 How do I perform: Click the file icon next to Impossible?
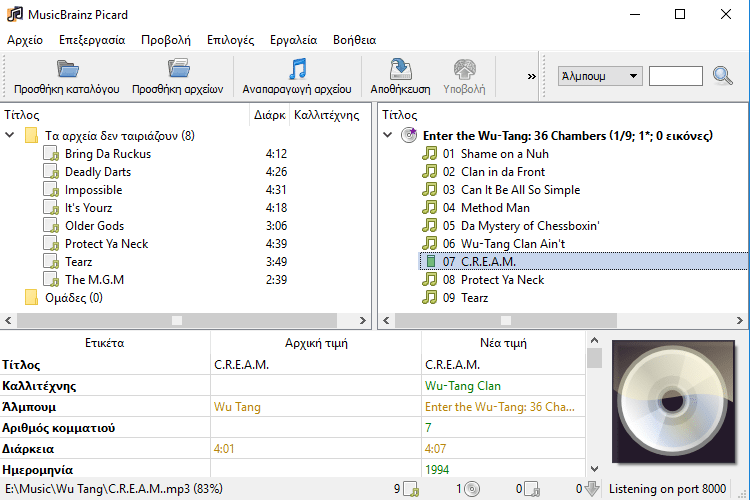(51, 190)
